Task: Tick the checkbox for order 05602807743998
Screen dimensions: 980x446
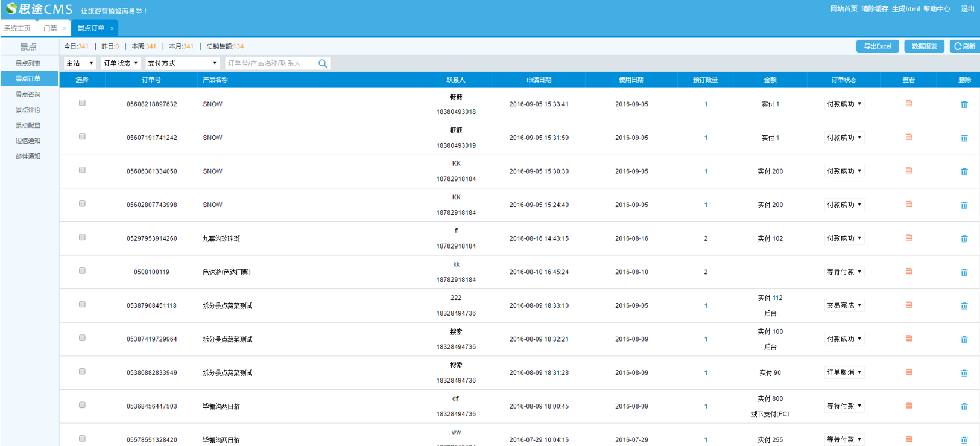Action: tap(82, 204)
